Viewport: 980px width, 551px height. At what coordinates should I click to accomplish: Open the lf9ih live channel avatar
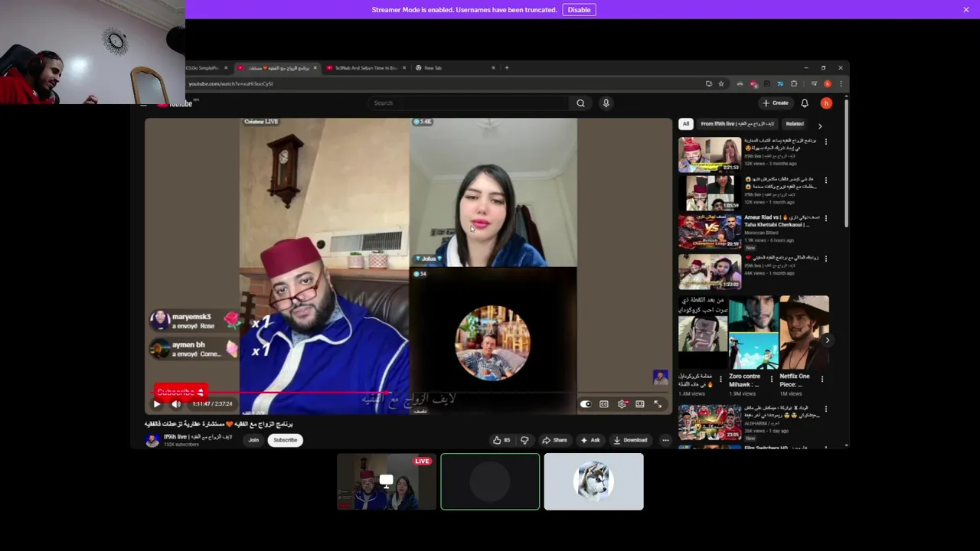(x=152, y=440)
